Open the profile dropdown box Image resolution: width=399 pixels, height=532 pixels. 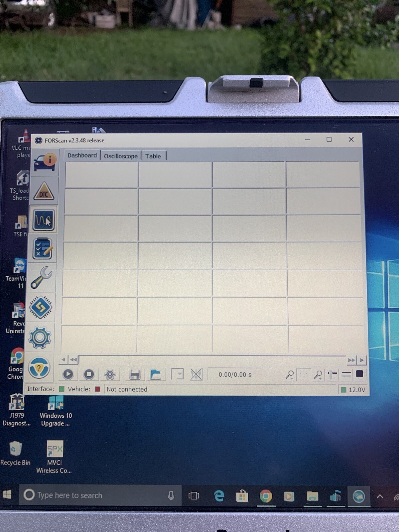pos(177,374)
